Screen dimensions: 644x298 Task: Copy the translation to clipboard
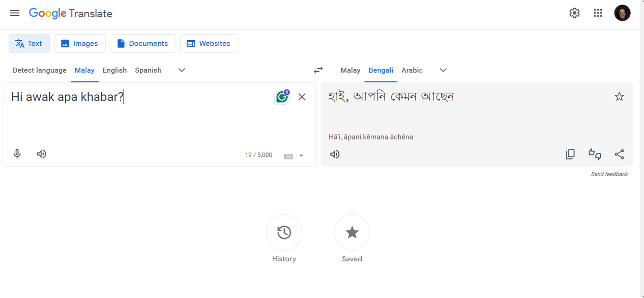[x=570, y=154]
